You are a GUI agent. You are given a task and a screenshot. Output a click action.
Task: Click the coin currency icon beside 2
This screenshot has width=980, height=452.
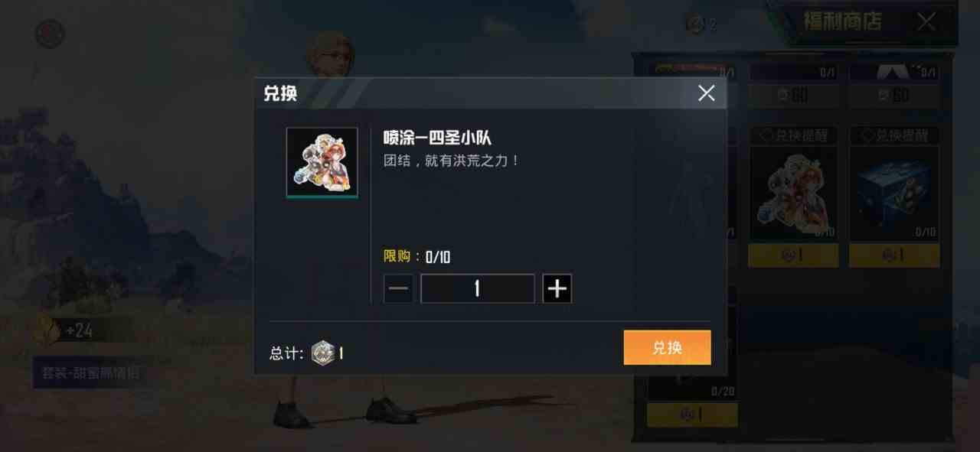(x=695, y=24)
